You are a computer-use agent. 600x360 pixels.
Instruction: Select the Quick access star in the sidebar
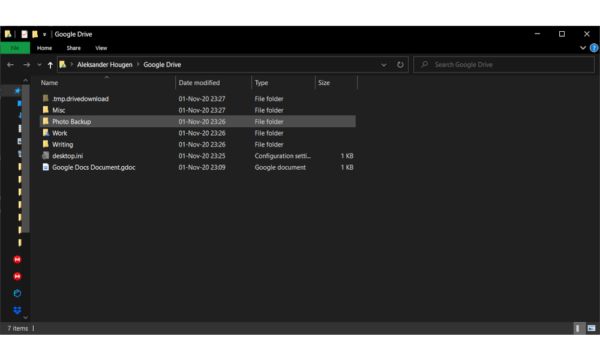(x=17, y=91)
